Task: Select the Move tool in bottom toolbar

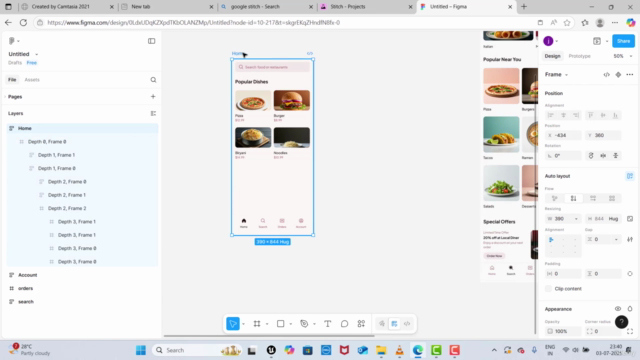Action: tap(233, 324)
